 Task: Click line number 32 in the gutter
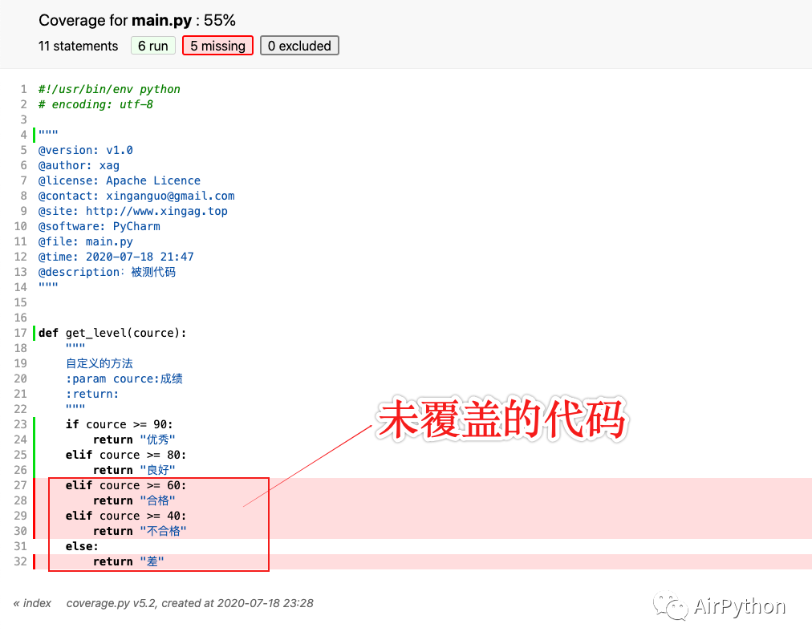20,561
